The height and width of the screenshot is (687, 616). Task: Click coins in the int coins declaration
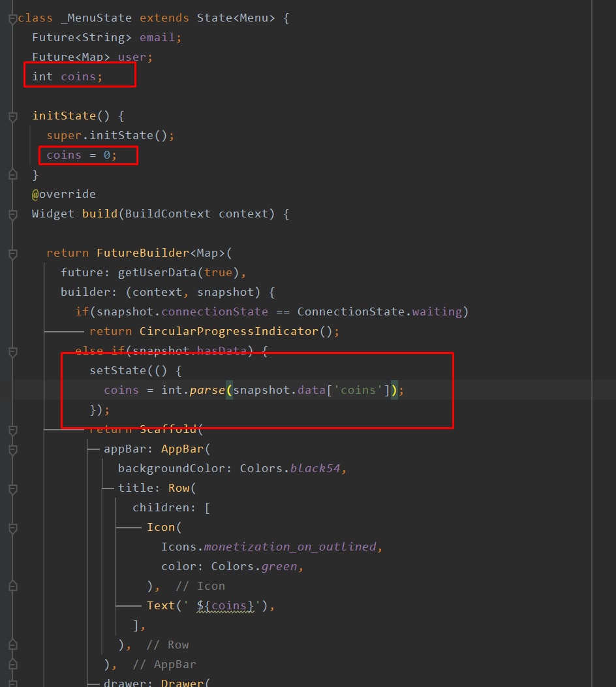(78, 76)
